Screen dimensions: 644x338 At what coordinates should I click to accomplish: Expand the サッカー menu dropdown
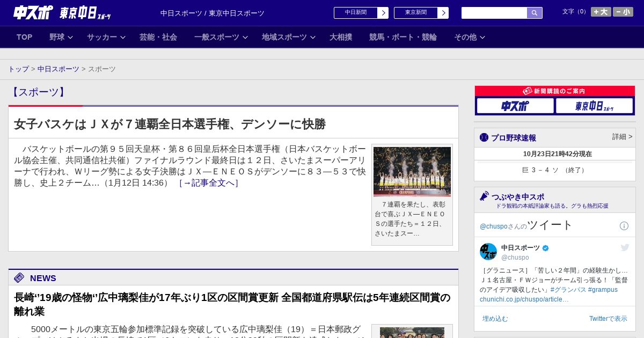pyautogui.click(x=106, y=37)
